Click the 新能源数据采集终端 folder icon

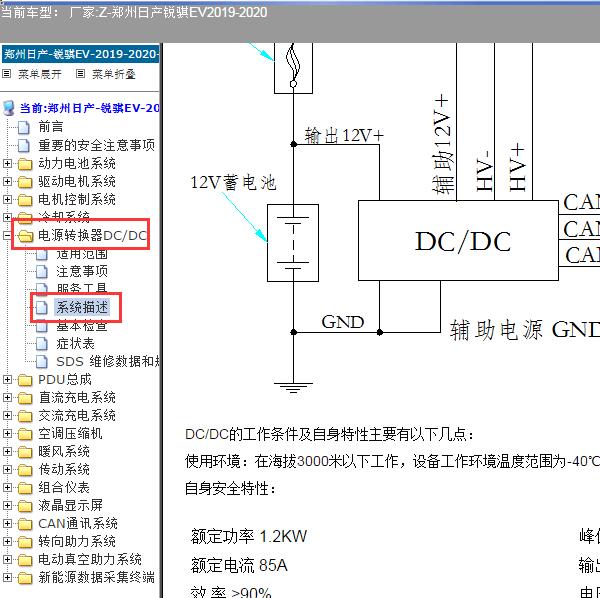(x=25, y=578)
